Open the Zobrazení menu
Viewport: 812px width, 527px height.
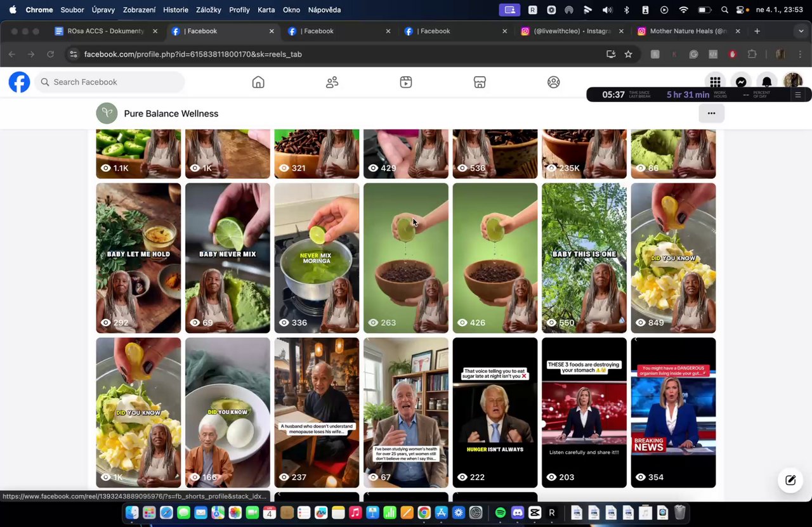pos(139,10)
